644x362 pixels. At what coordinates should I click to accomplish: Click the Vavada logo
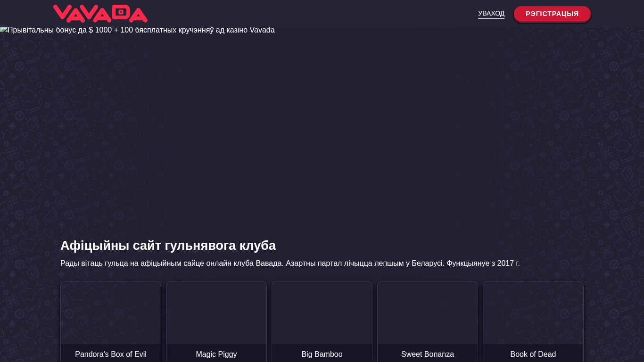pos(100,14)
